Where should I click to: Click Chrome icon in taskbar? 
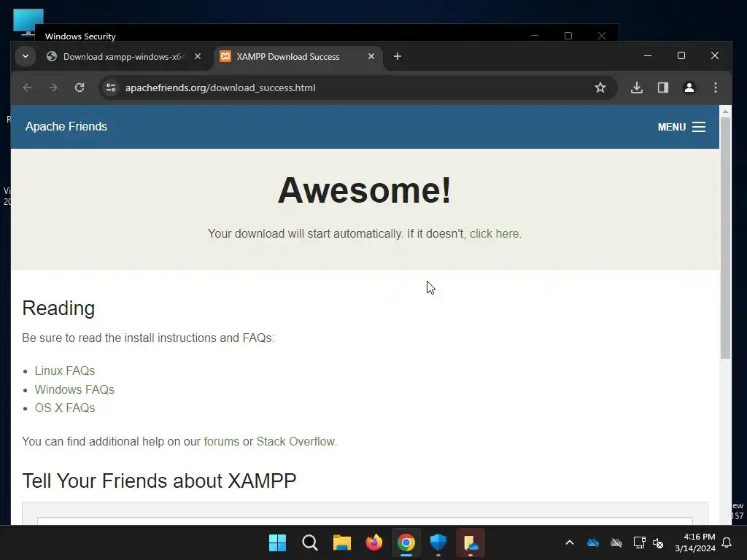(x=406, y=542)
